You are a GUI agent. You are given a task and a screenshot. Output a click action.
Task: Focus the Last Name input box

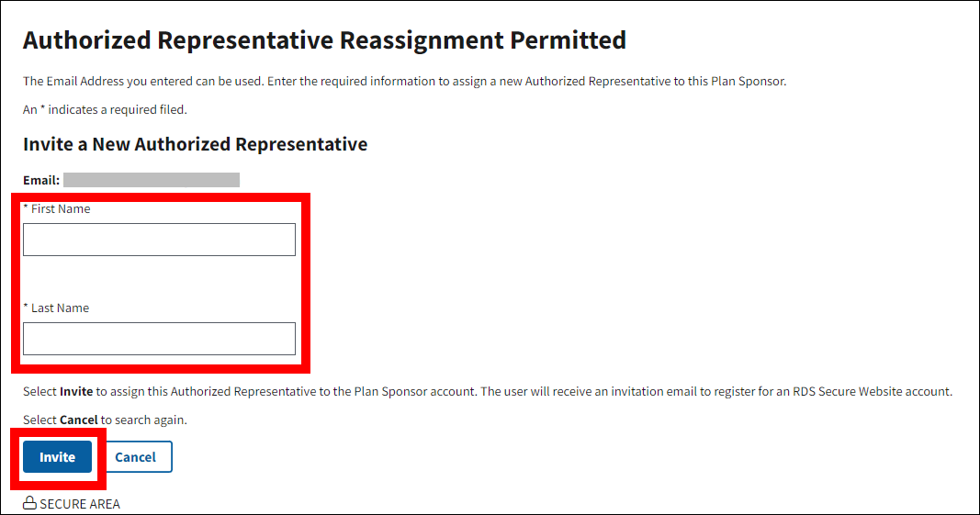(x=159, y=339)
